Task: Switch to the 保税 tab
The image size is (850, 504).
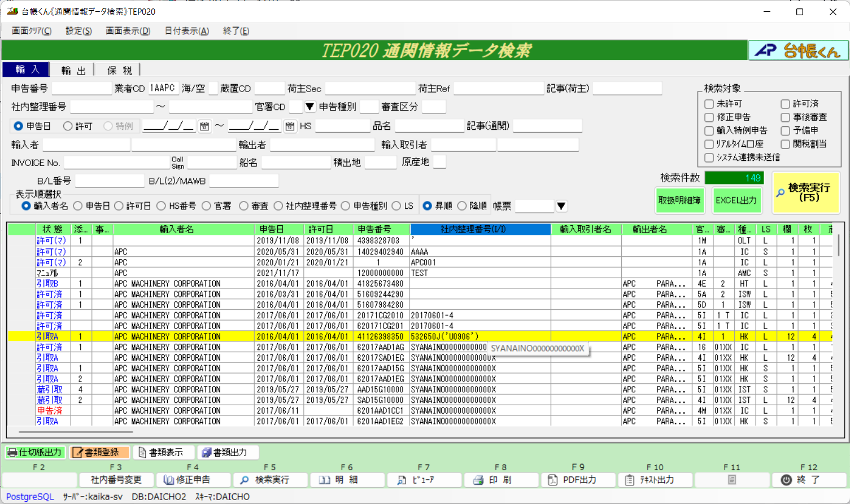Action: pyautogui.click(x=119, y=70)
